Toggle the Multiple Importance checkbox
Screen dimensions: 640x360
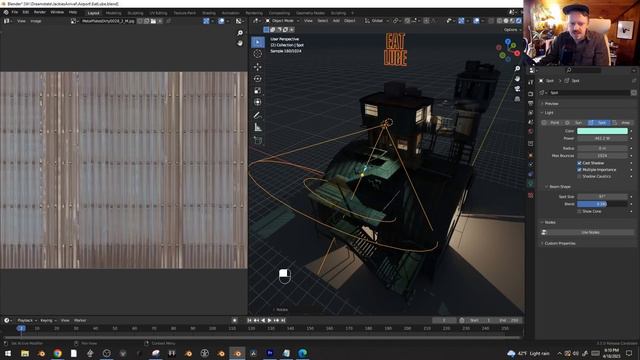tap(579, 169)
